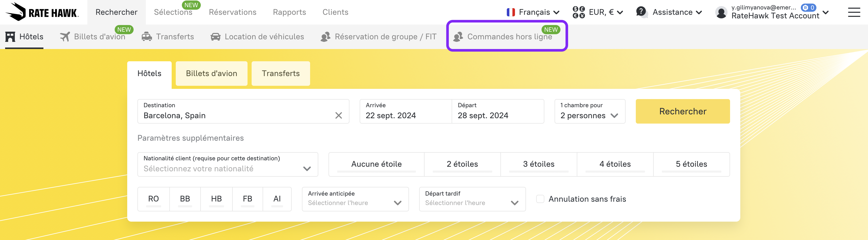
Task: Click the Commandes hors ligne icon
Action: tap(458, 37)
